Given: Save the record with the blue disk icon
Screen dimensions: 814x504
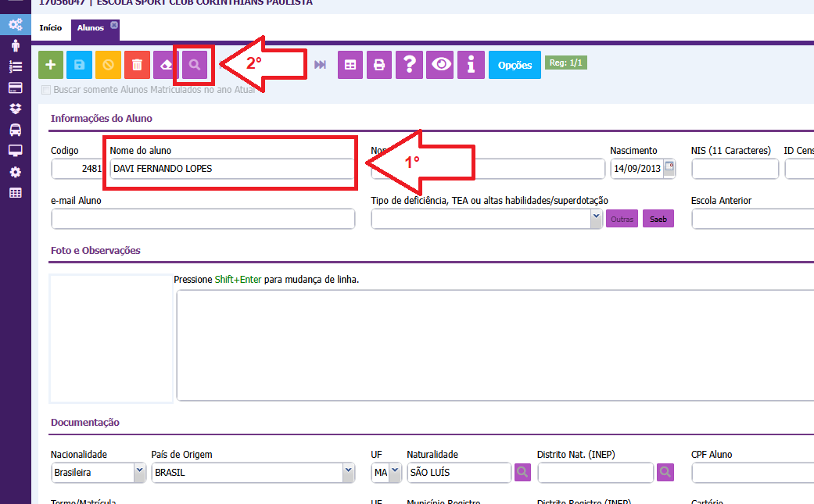Looking at the screenshot, I should pos(79,65).
